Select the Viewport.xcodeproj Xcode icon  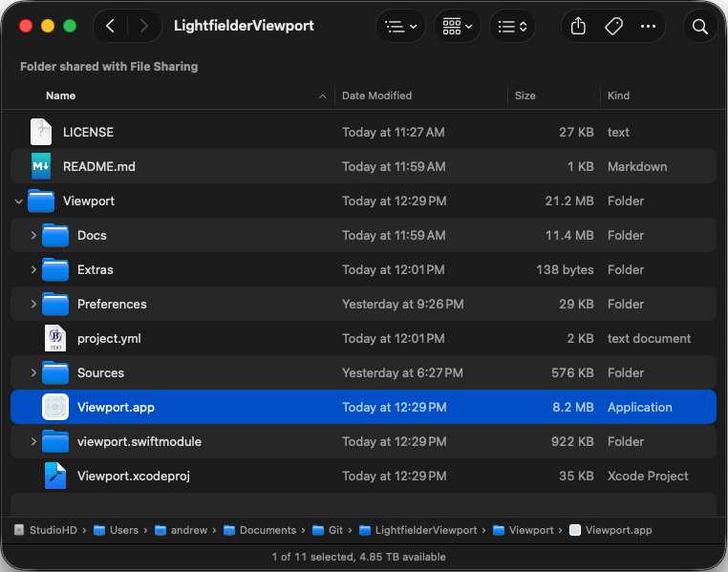click(55, 476)
